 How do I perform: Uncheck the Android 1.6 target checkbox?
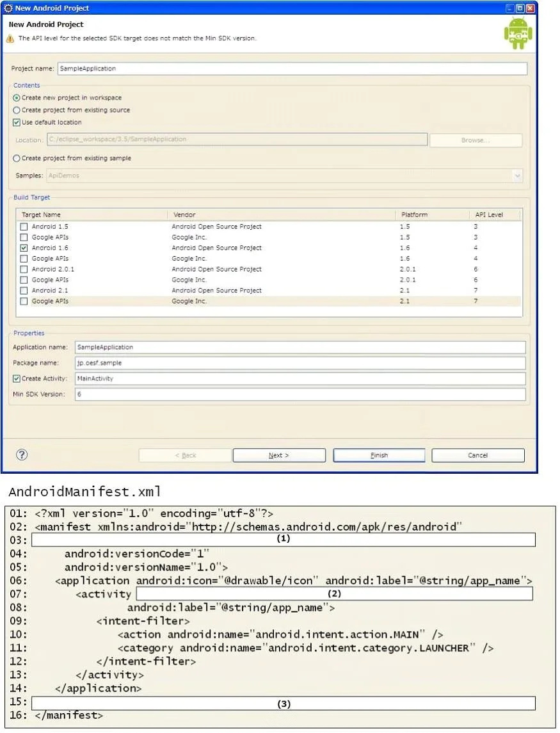(24, 248)
